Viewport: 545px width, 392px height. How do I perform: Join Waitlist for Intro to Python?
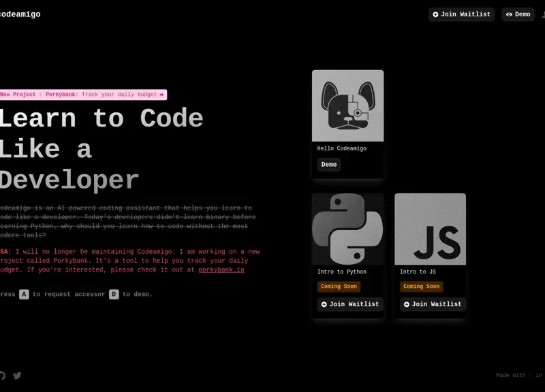pos(350,304)
